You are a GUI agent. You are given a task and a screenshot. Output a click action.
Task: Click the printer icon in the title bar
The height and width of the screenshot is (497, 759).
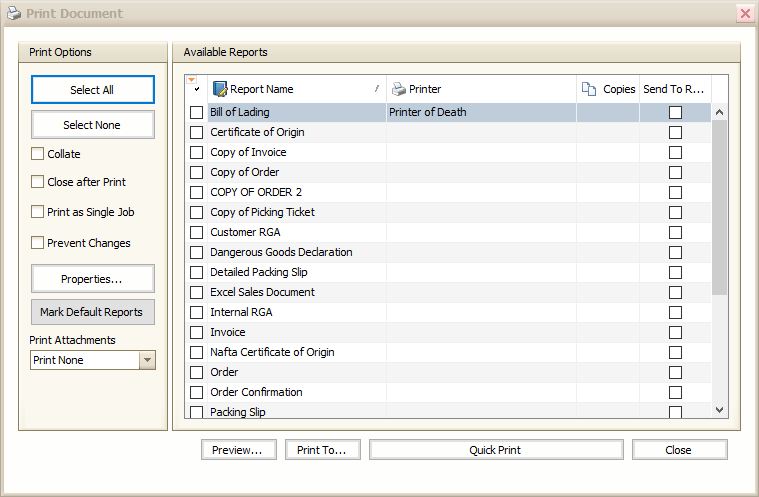[14, 14]
